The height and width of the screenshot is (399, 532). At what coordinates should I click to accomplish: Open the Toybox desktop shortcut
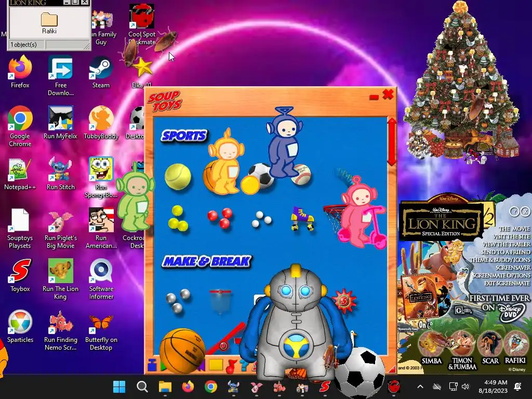click(x=20, y=275)
